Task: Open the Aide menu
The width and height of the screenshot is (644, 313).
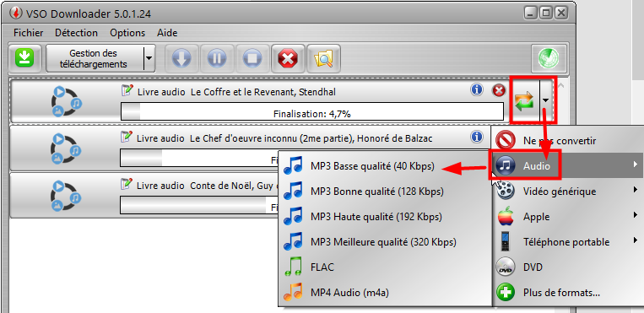Action: pyautogui.click(x=167, y=33)
